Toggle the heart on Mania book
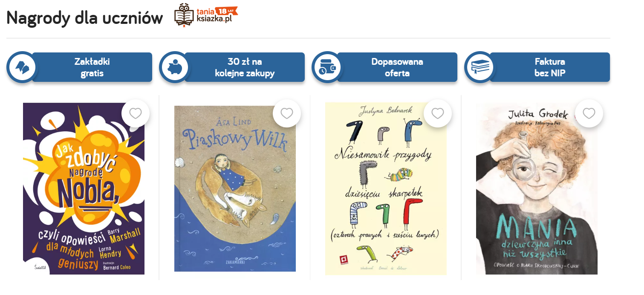Image resolution: width=644 pixels, height=295 pixels. click(x=589, y=113)
